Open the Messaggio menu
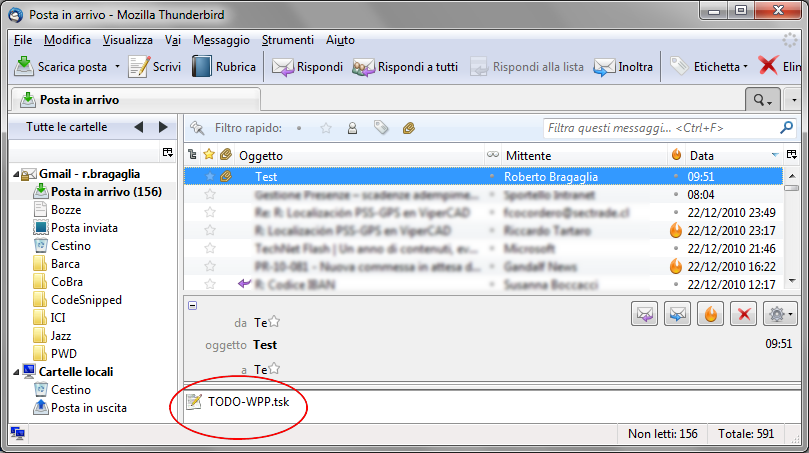This screenshot has height=453, width=809. 221,40
